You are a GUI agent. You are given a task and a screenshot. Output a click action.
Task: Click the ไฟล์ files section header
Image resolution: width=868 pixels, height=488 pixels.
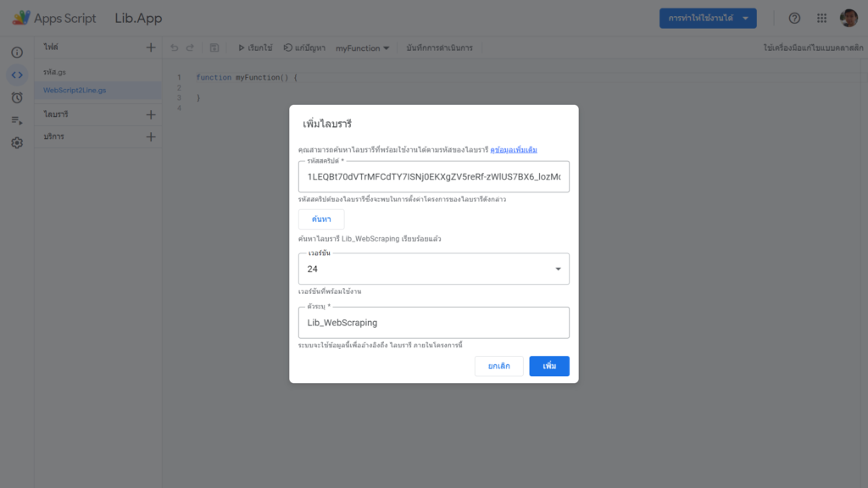click(x=51, y=47)
